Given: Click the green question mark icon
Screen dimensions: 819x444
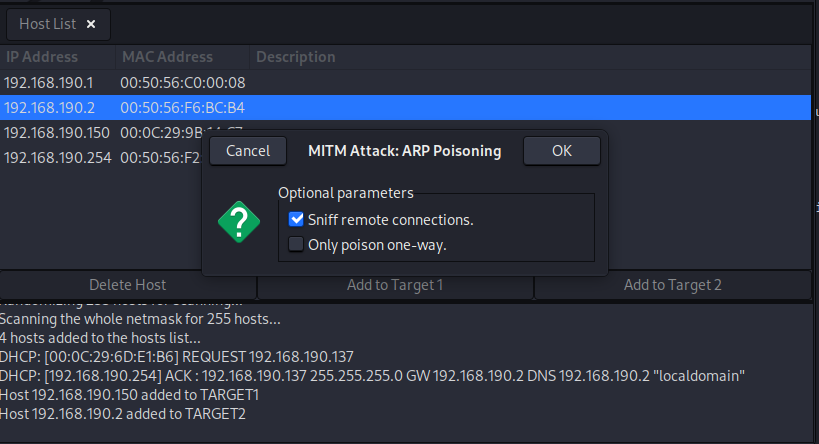Looking at the screenshot, I should [x=238, y=222].
